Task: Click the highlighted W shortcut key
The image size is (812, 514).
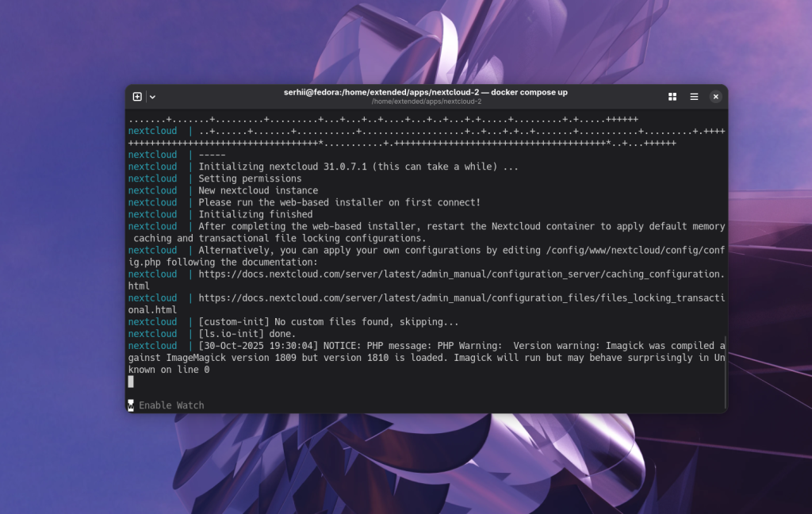Action: [x=131, y=405]
